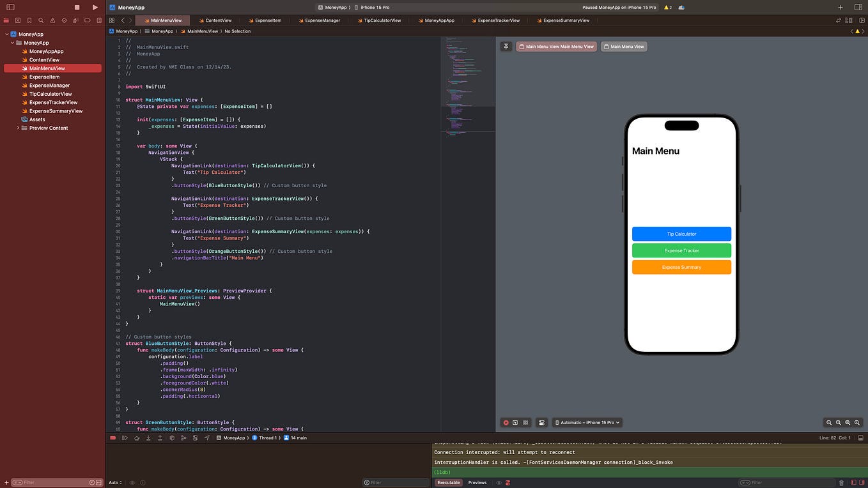Select the bookmark navigator icon
The height and width of the screenshot is (488, 868).
[x=29, y=20]
